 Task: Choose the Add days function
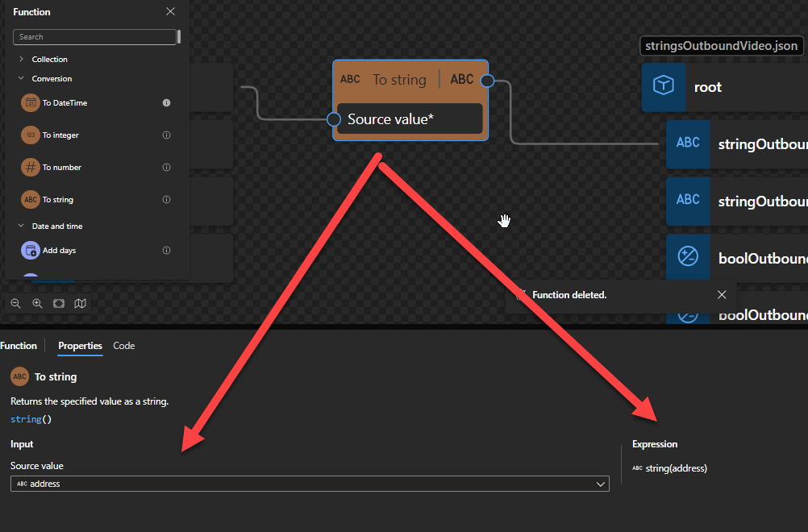pyautogui.click(x=59, y=251)
